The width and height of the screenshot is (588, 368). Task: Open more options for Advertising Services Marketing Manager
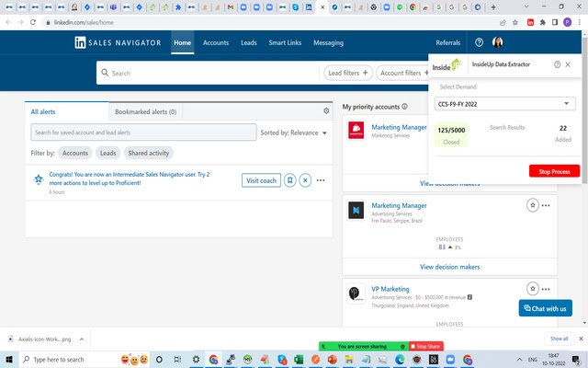(546, 205)
